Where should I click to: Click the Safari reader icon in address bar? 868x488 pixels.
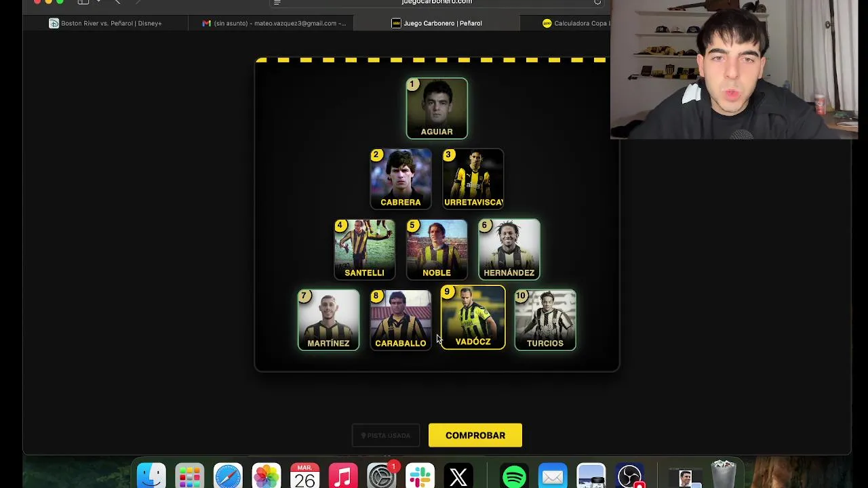point(277,2)
